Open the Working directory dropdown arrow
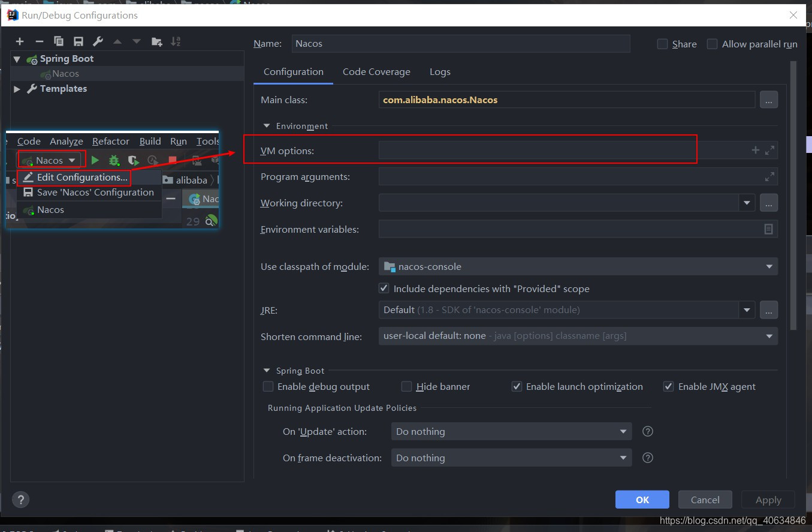This screenshot has height=532, width=812. [747, 203]
